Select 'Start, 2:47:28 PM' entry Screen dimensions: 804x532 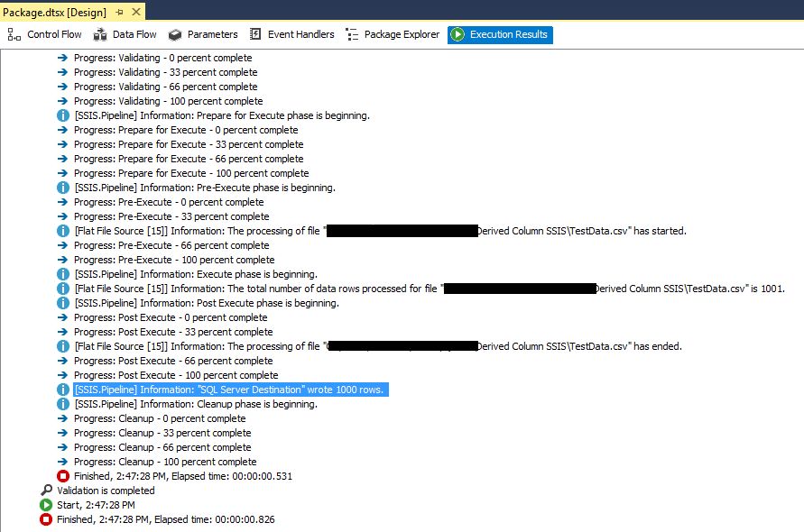coord(96,505)
